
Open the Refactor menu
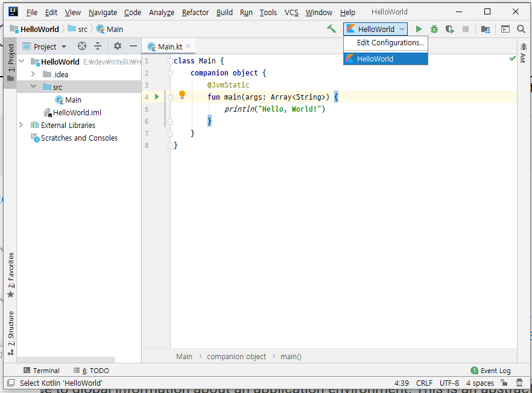tap(195, 13)
